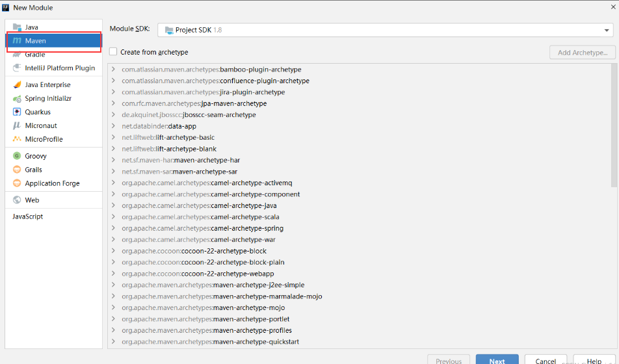Screen dimensions: 619x364
Task: Select maven-archetype-profiles row
Action: click(x=359, y=330)
